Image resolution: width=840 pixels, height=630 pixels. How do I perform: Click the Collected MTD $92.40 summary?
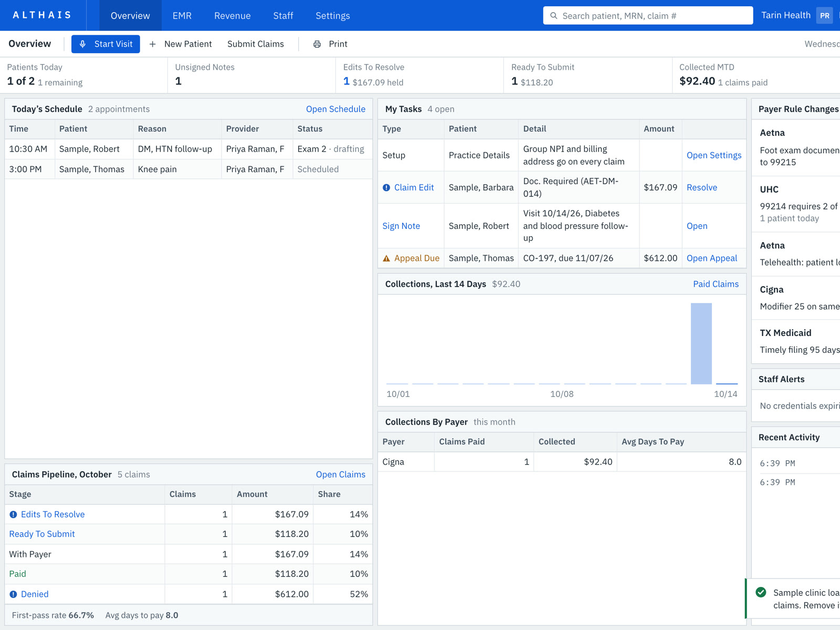point(756,75)
